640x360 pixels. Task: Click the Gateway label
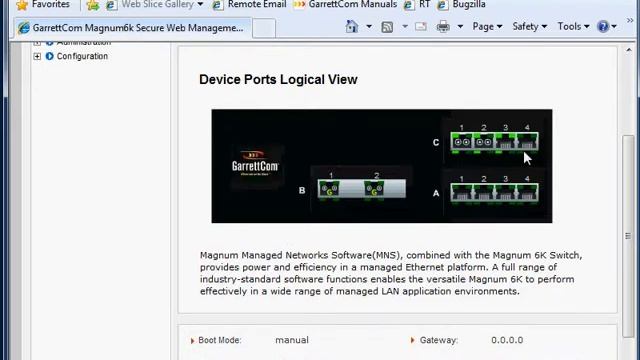(439, 340)
